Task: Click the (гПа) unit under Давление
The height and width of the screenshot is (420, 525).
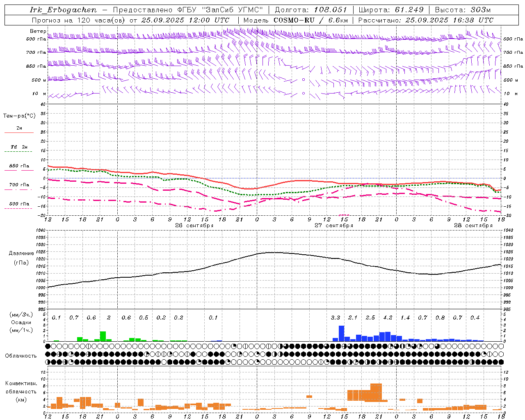Action: pos(21,263)
